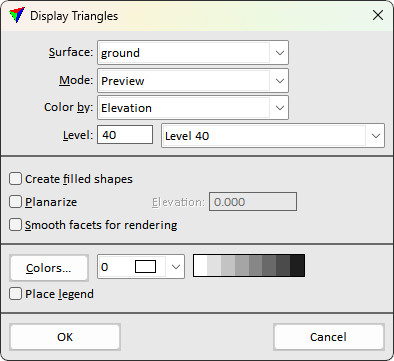Open the Colors... button
Viewport: 394px width, 361px height.
(49, 268)
